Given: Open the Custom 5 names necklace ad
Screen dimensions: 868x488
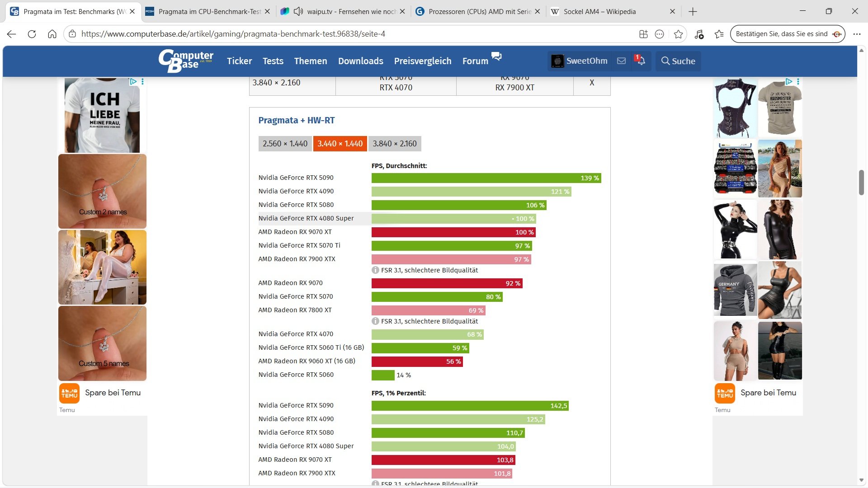Looking at the screenshot, I should pos(102,343).
